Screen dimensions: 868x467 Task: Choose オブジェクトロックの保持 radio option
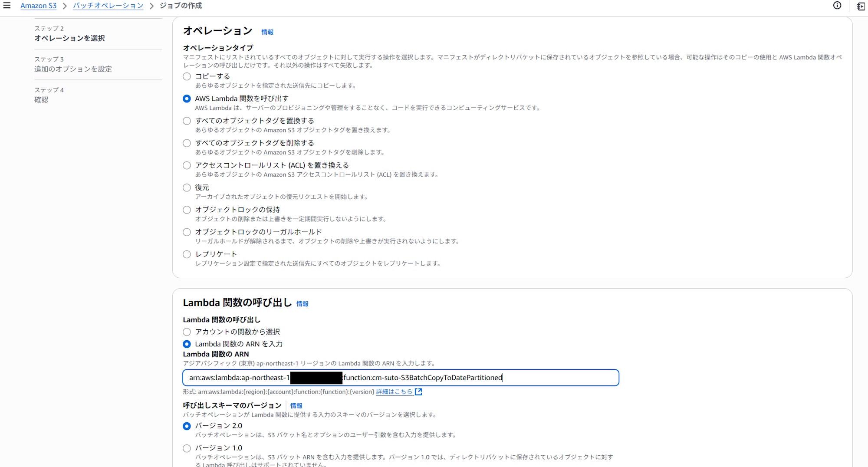(x=187, y=210)
